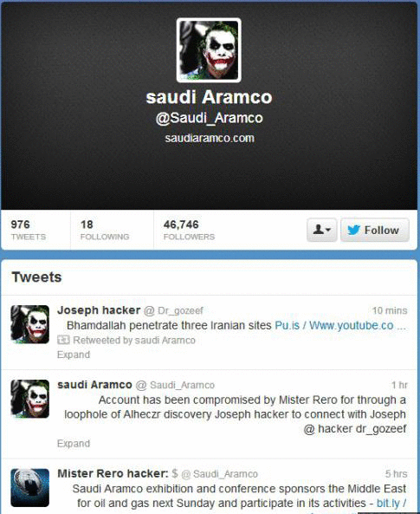Open the user actions dropdown beside Follow
This screenshot has width=420, height=514.
[322, 230]
